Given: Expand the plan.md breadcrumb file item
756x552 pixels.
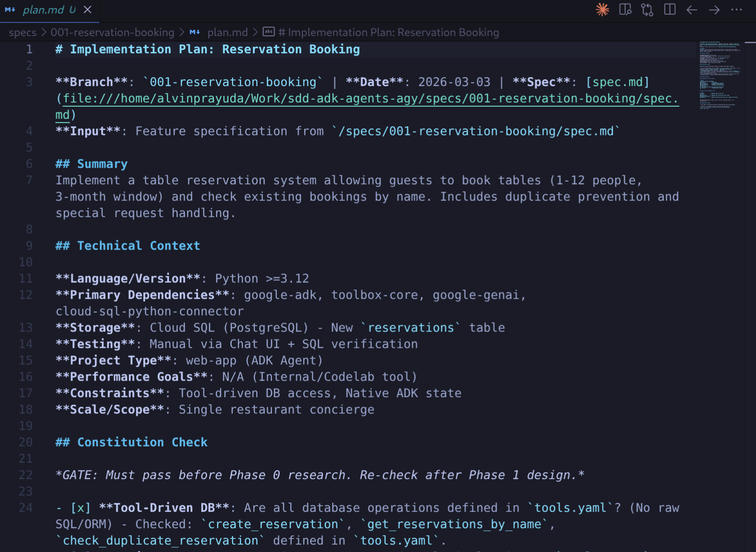Looking at the screenshot, I should [x=227, y=32].
